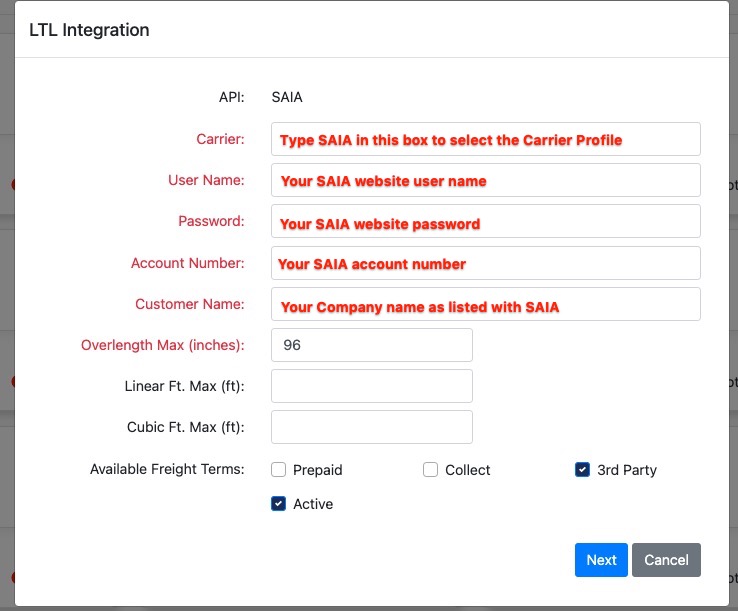Screen dimensions: 738x611
Task: Focus the User Name input field
Action: 485,181
